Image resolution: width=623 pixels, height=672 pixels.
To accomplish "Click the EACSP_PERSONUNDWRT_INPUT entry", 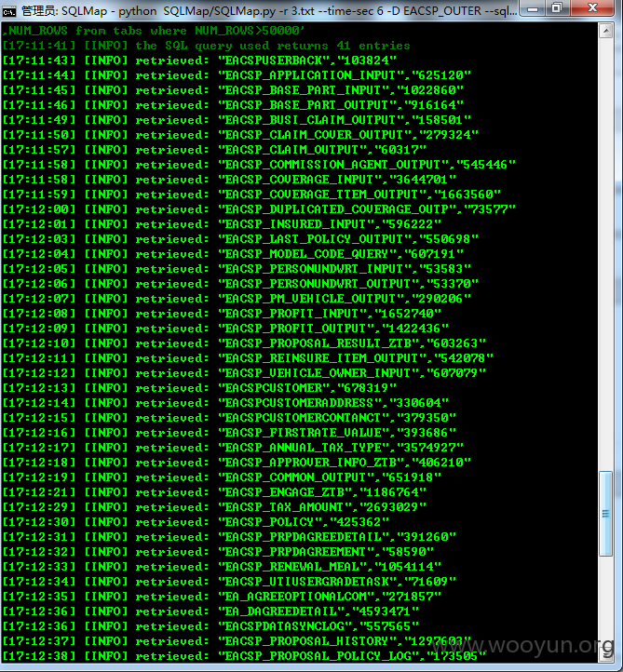I will click(237, 269).
